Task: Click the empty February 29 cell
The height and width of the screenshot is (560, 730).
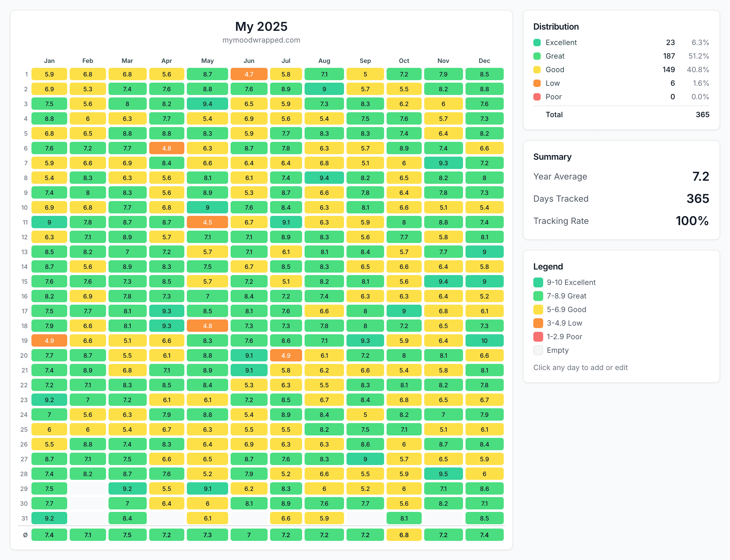Action: 88,489
